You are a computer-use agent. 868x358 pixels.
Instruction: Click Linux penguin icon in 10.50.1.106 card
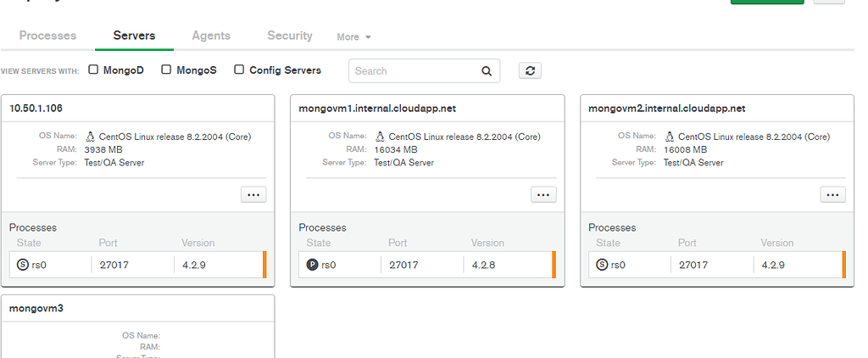pyautogui.click(x=90, y=137)
